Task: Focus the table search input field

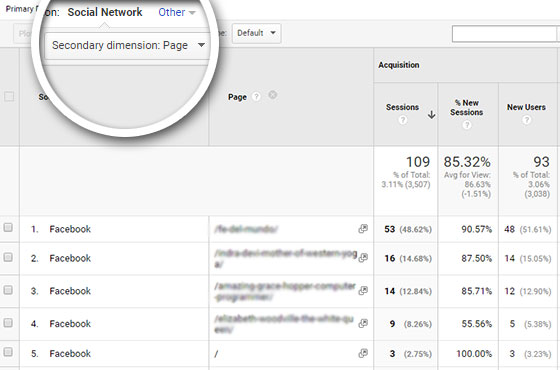Action: [504, 34]
